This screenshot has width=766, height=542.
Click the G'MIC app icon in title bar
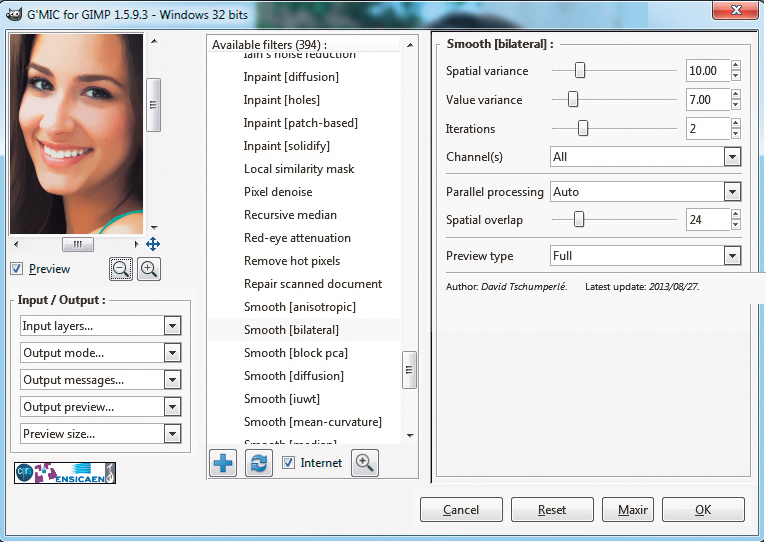(x=14, y=12)
